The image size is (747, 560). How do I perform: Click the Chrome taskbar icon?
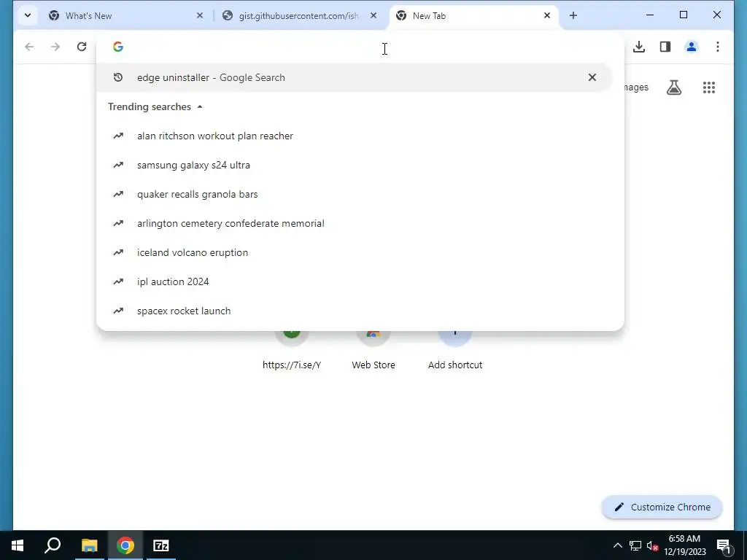click(125, 545)
